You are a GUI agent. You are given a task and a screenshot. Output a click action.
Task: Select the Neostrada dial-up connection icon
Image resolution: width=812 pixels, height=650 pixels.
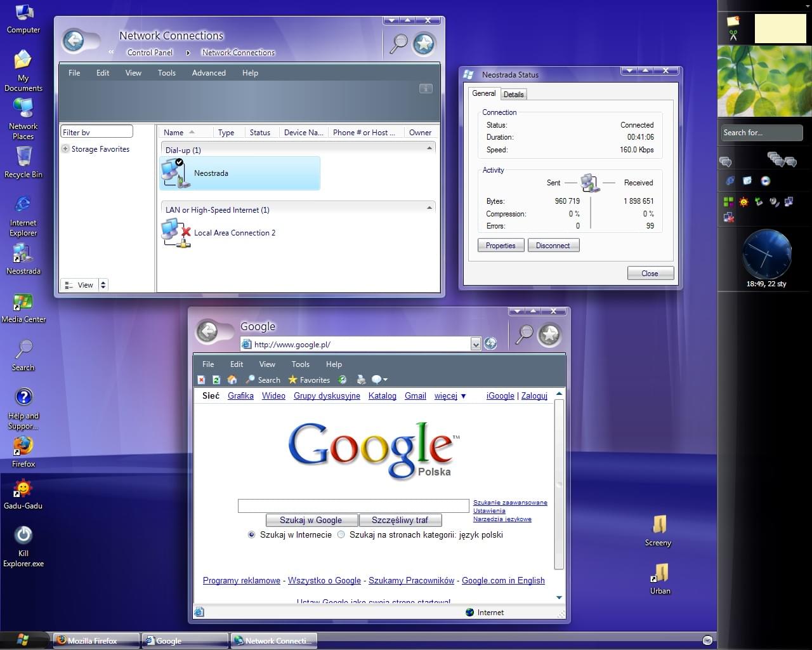[176, 173]
